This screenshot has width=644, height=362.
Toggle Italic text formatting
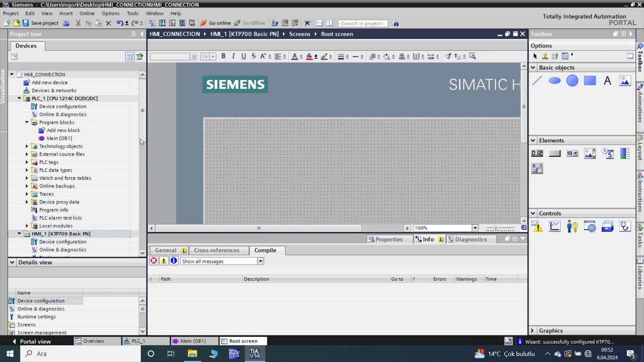tap(233, 56)
